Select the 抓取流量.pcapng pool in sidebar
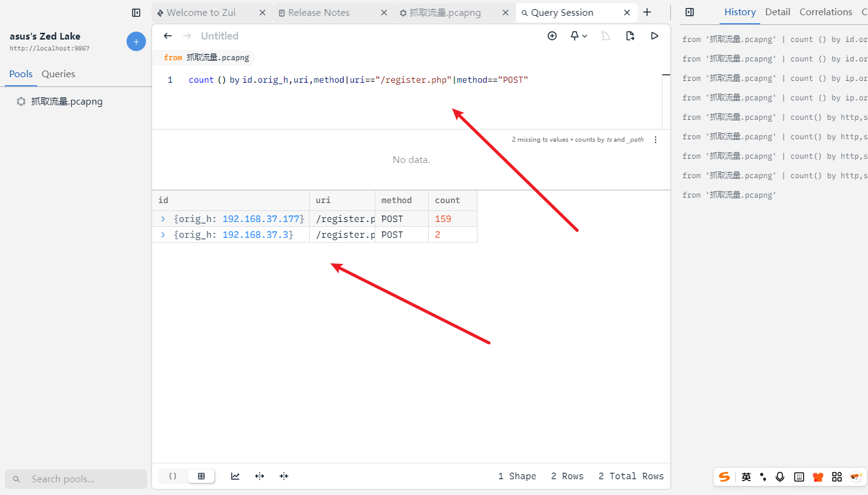 point(67,102)
